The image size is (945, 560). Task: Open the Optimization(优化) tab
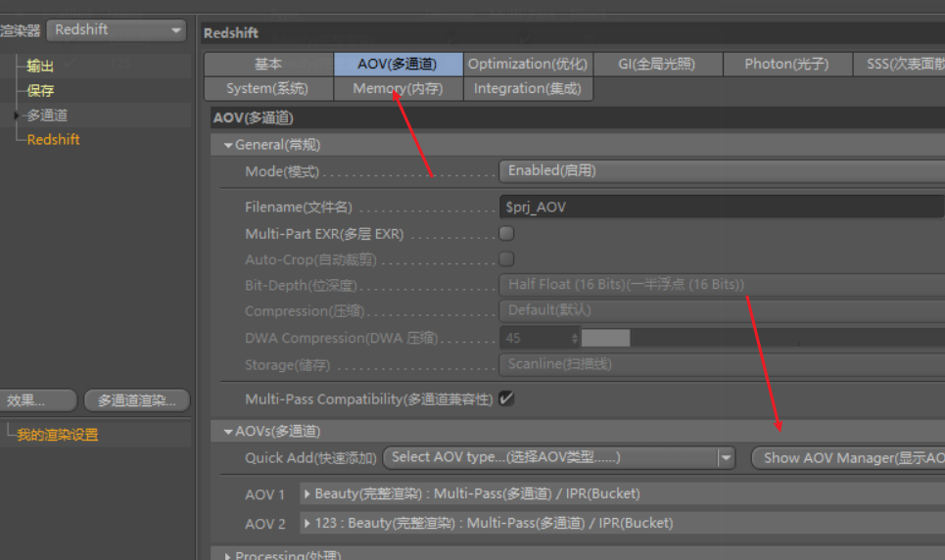tap(528, 64)
